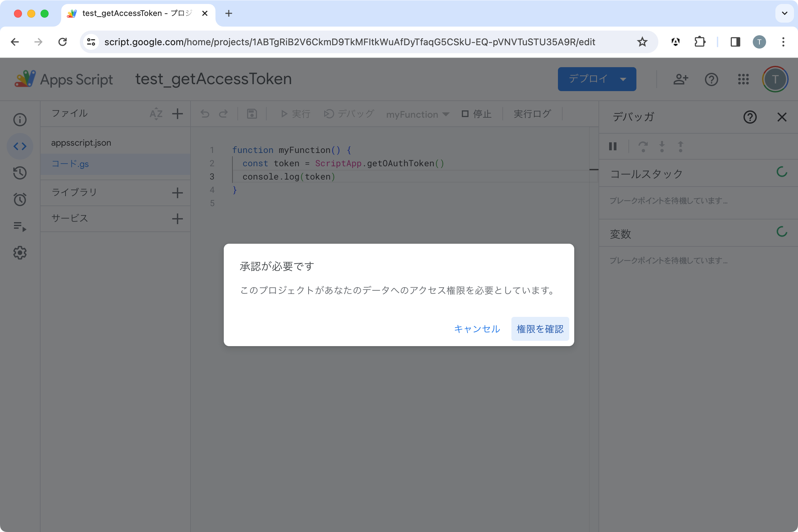Open debugger help question mark icon
This screenshot has width=798, height=532.
(750, 117)
